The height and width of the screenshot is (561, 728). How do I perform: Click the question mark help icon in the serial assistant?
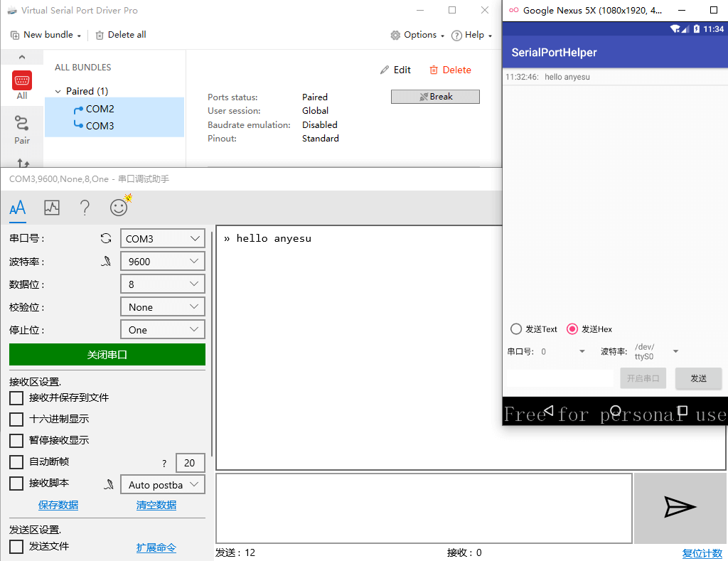coord(85,208)
